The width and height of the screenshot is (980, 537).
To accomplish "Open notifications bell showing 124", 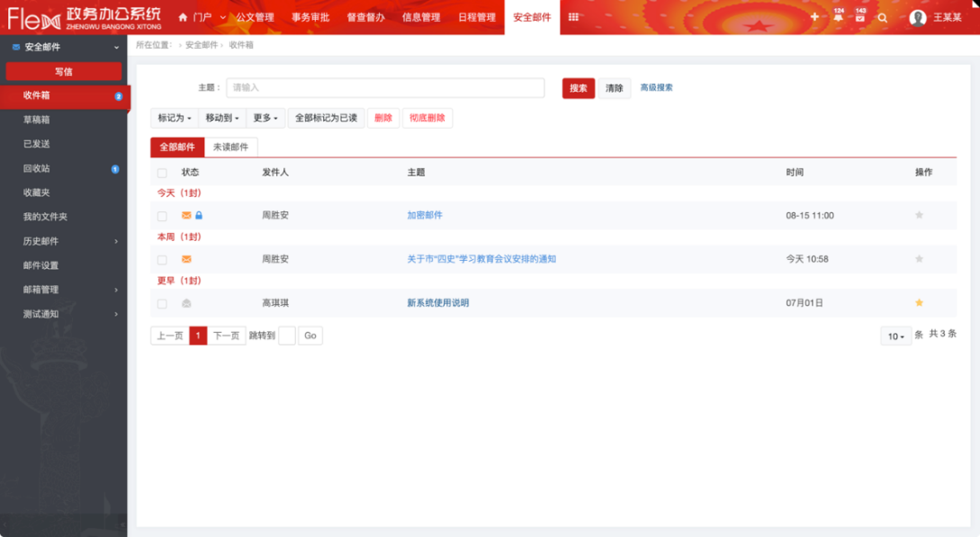I will 838,17.
